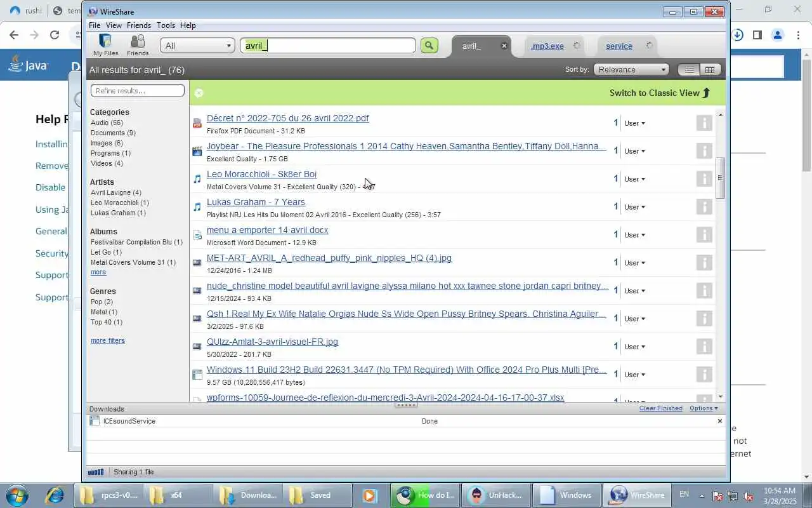Show info for Windows 11 Build result
The image size is (812, 508).
coord(704,374)
